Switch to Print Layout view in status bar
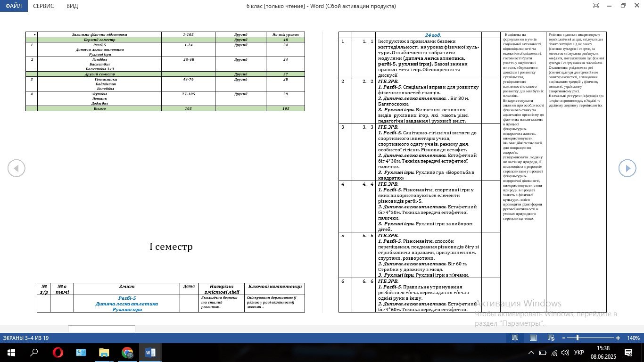 pos(533,338)
